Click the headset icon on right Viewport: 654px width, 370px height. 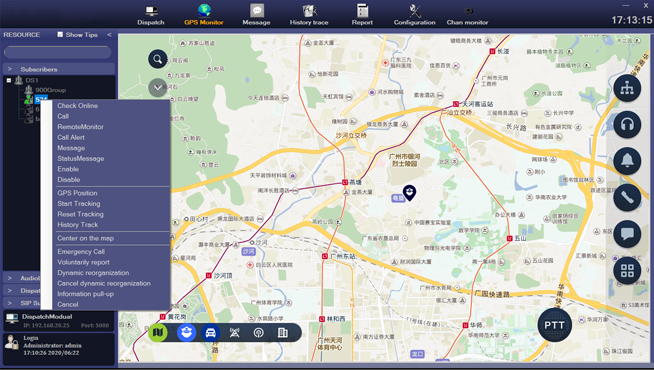tap(627, 125)
